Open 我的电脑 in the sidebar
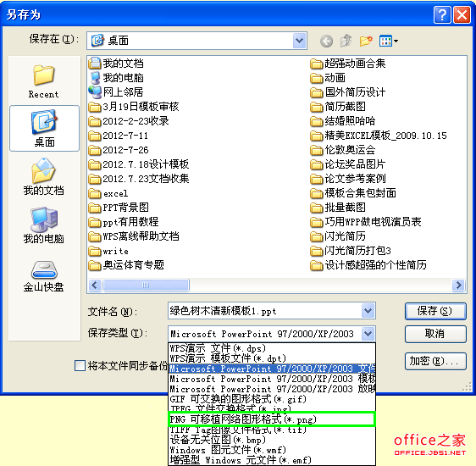The image size is (476, 466). coord(44,225)
